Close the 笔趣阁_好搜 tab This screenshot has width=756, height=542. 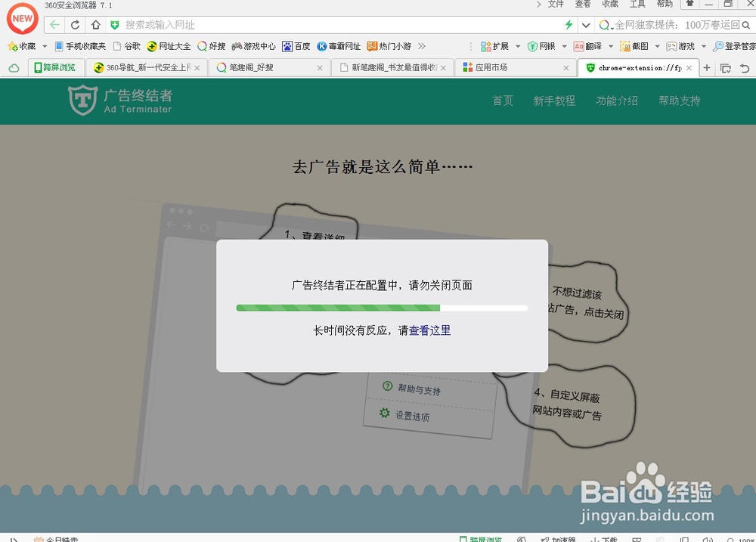(320, 68)
